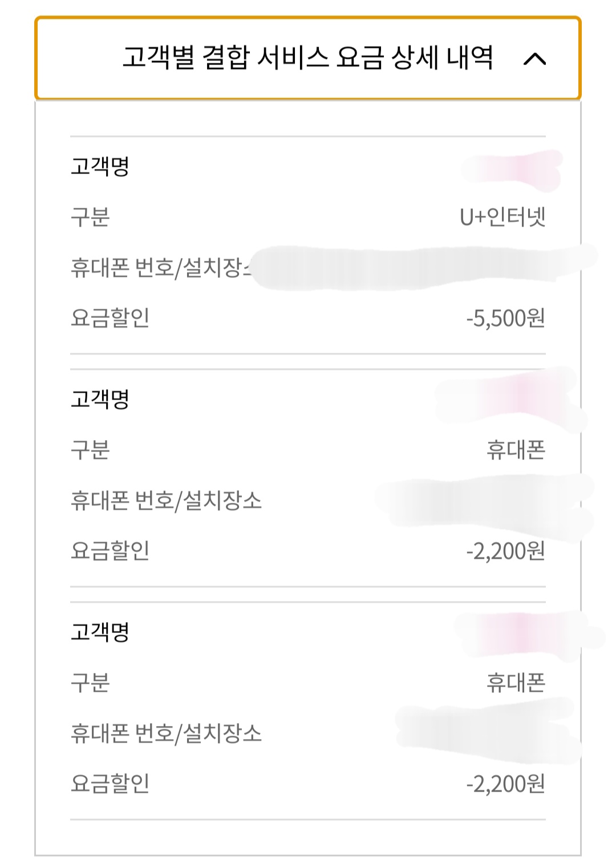The width and height of the screenshot is (616, 863).
Task: Click the -5,500원 discount amount
Action: click(505, 318)
